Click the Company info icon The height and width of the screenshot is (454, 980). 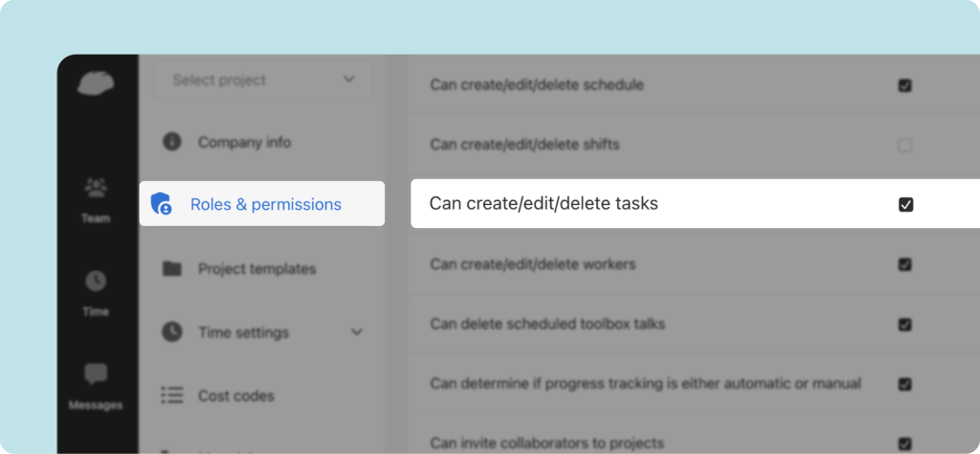click(x=172, y=142)
